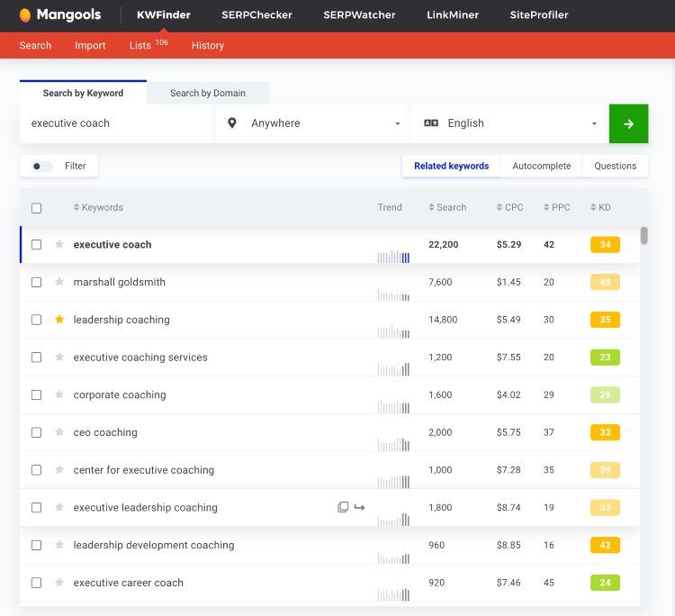Open the KWFinder tool
The image size is (675, 616).
point(164,15)
